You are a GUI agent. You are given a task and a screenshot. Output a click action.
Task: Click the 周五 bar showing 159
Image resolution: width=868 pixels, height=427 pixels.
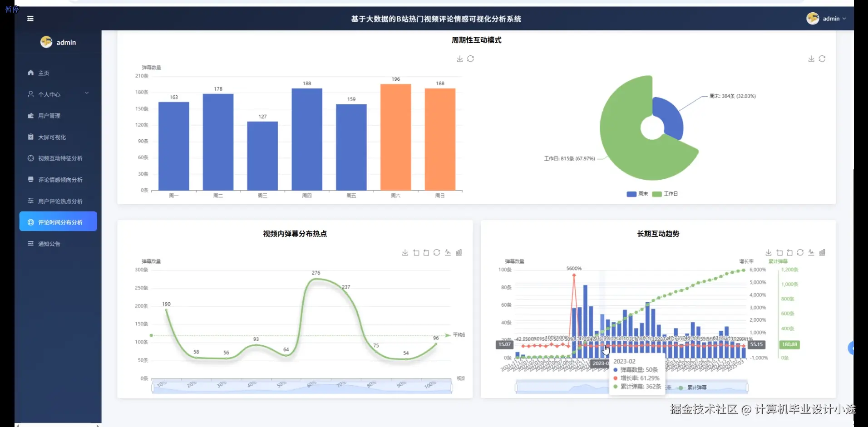(351, 147)
